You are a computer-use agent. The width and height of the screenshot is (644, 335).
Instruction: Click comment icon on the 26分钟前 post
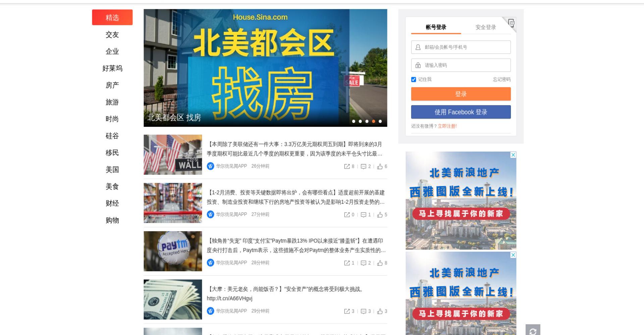pyautogui.click(x=363, y=166)
